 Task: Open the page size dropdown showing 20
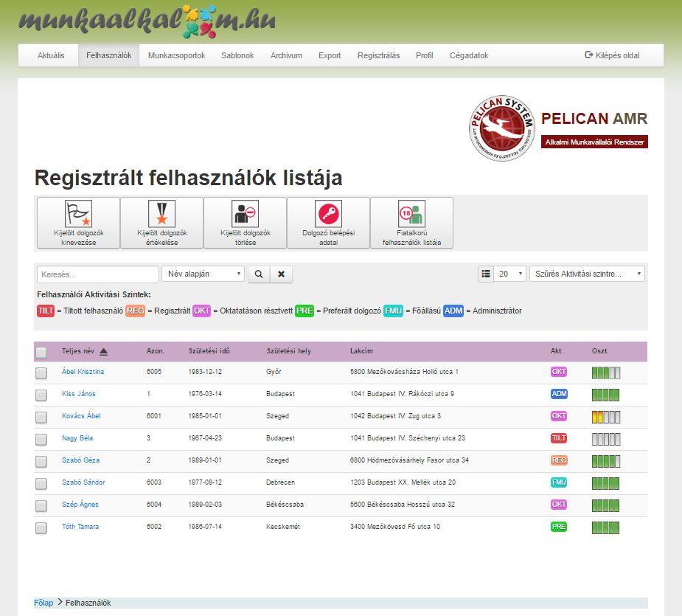(510, 274)
